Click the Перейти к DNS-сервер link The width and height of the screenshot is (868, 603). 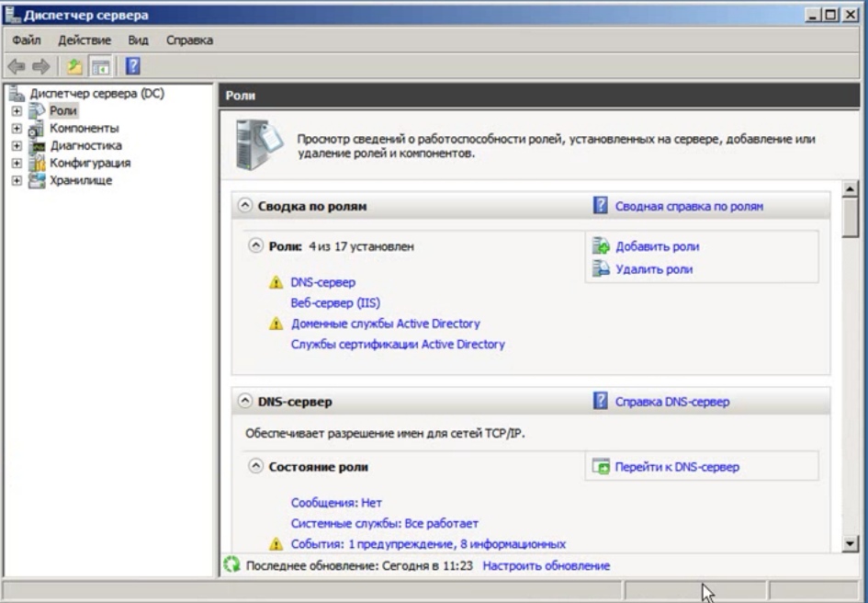pos(677,467)
